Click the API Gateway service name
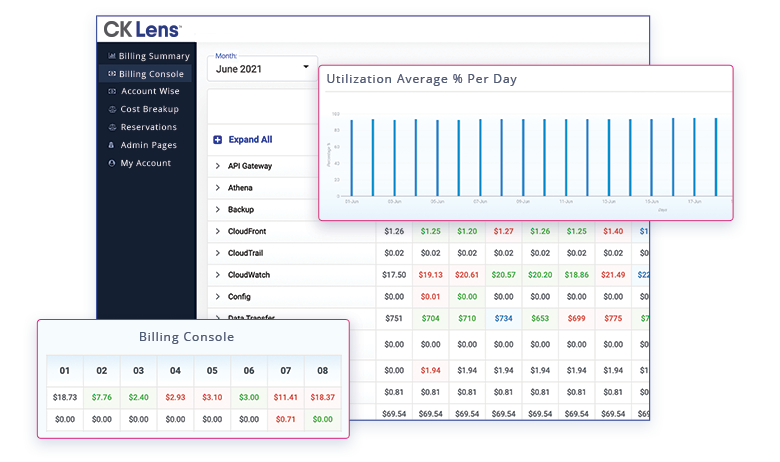 [x=250, y=166]
